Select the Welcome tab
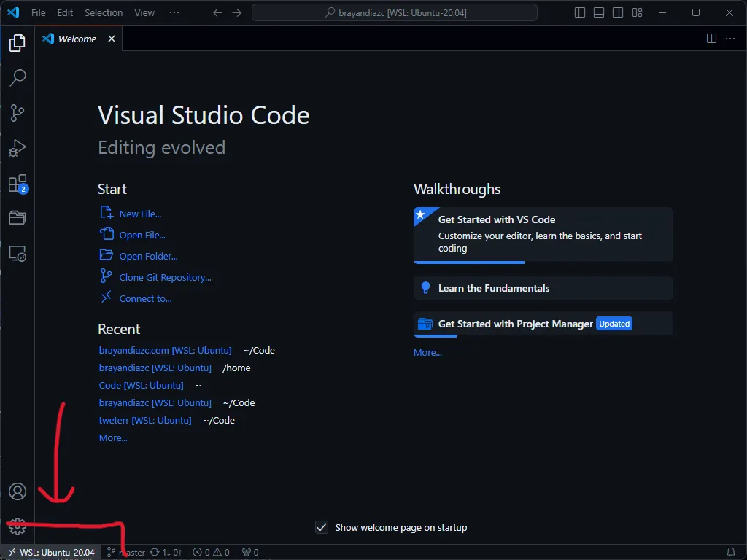Viewport: 747px width, 560px height. pos(79,39)
